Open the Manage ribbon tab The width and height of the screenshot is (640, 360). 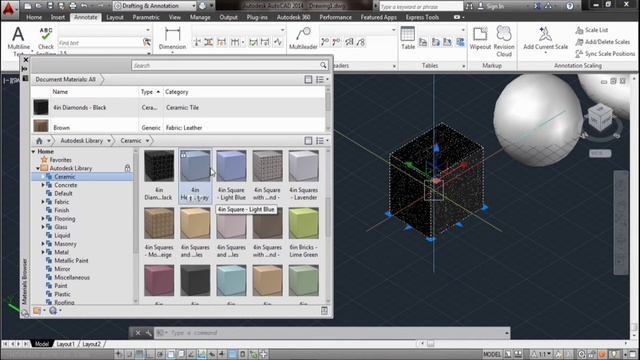pyautogui.click(x=200, y=17)
